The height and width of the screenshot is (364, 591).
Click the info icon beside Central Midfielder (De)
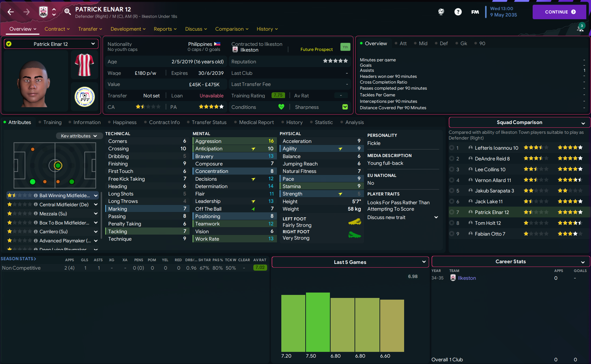36,204
